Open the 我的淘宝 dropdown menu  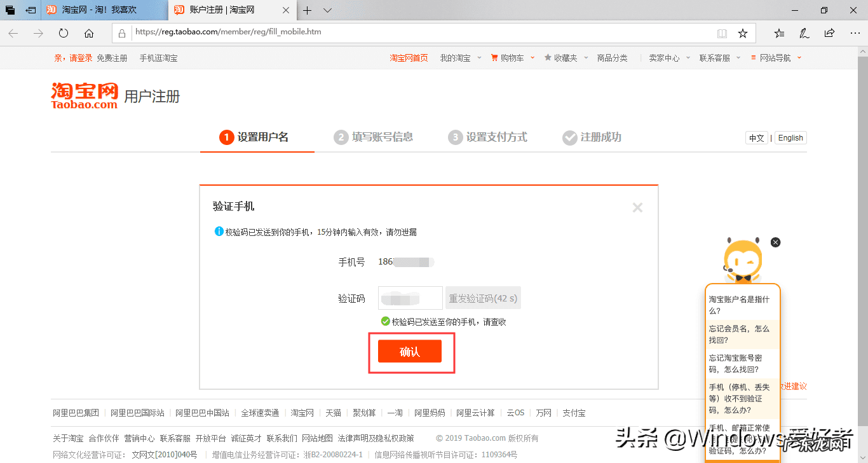coord(455,57)
